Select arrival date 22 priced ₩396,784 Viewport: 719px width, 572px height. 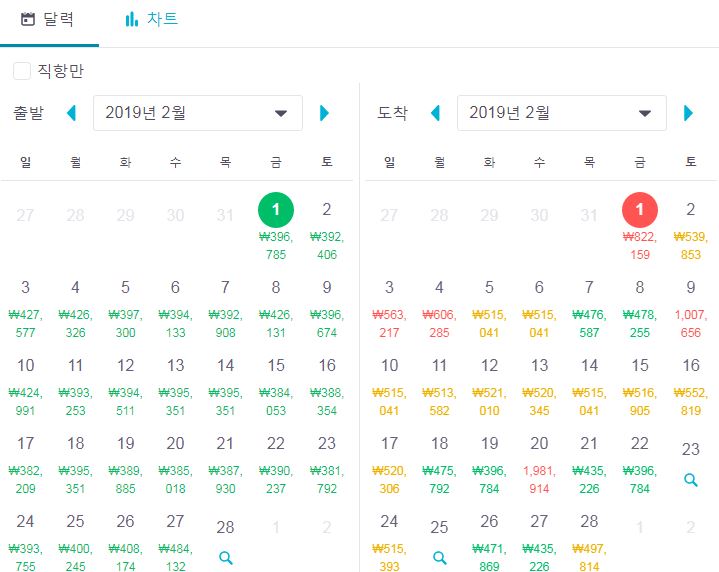(x=640, y=466)
